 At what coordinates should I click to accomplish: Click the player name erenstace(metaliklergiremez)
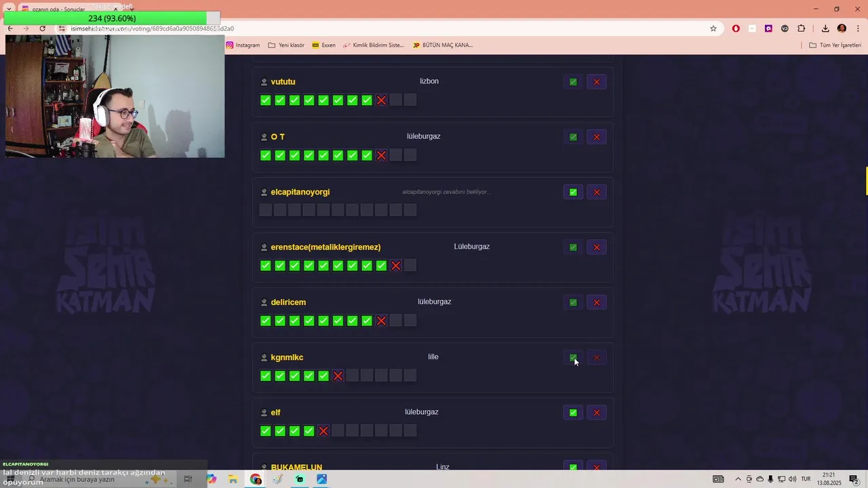[325, 247]
